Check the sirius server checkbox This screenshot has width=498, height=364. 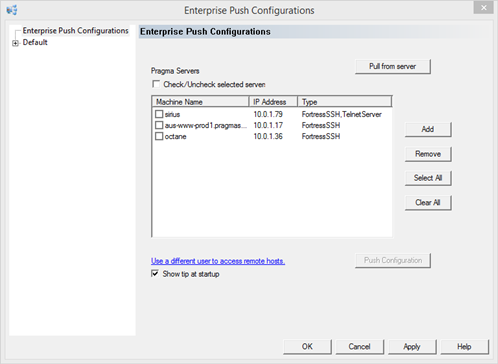click(x=159, y=114)
